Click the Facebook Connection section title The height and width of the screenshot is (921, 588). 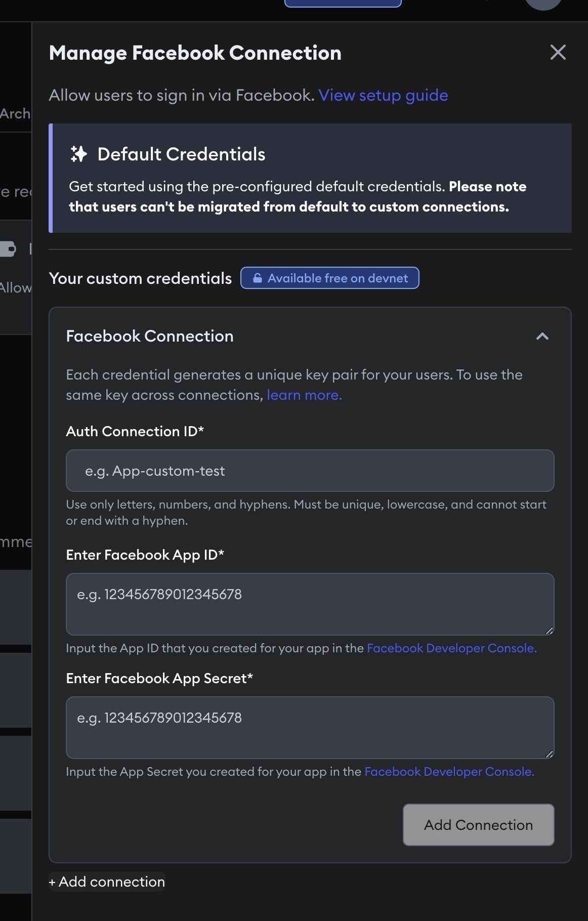tap(150, 336)
